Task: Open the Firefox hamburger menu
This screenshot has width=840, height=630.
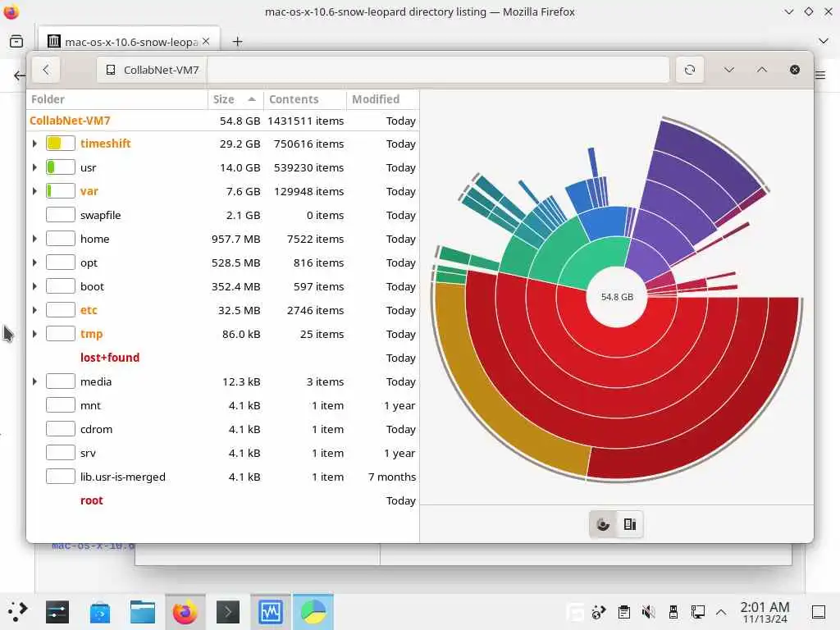Action: coord(820,75)
